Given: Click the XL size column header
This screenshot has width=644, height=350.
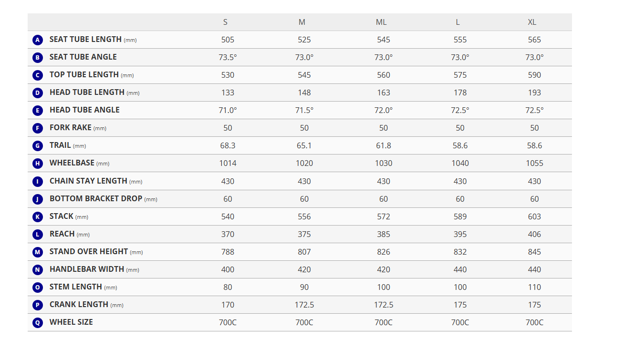Looking at the screenshot, I should [532, 22].
